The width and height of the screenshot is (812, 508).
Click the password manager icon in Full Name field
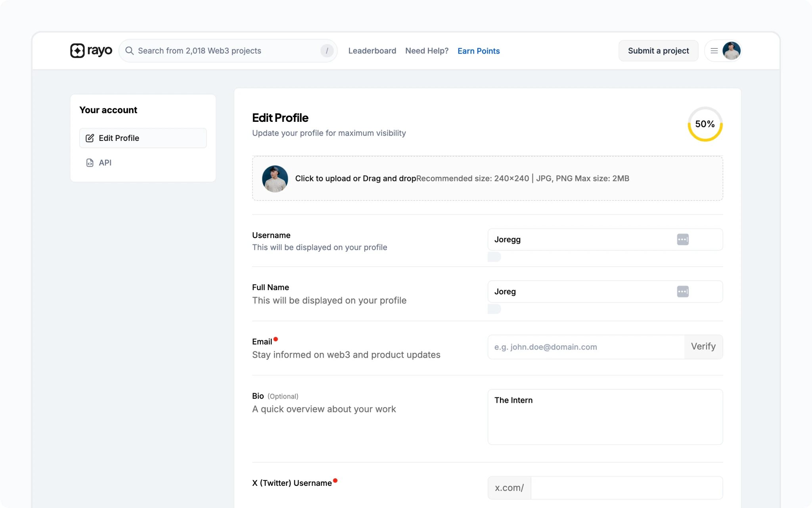[x=682, y=292]
